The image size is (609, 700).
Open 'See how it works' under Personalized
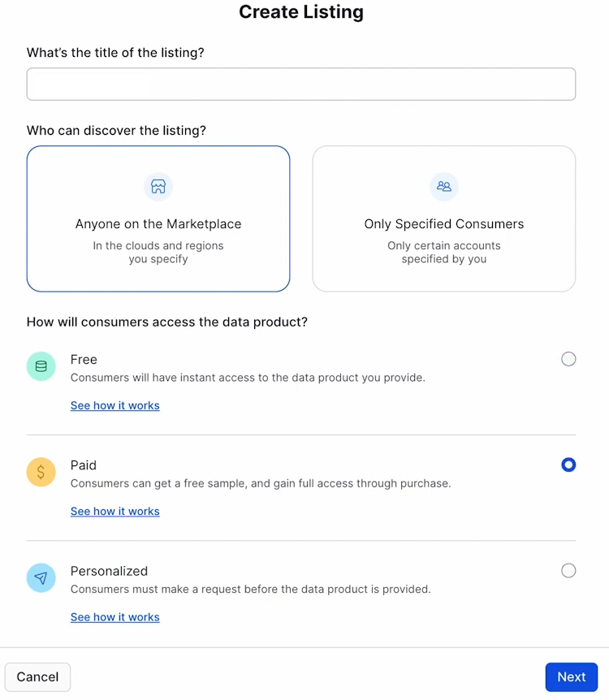[x=114, y=617]
